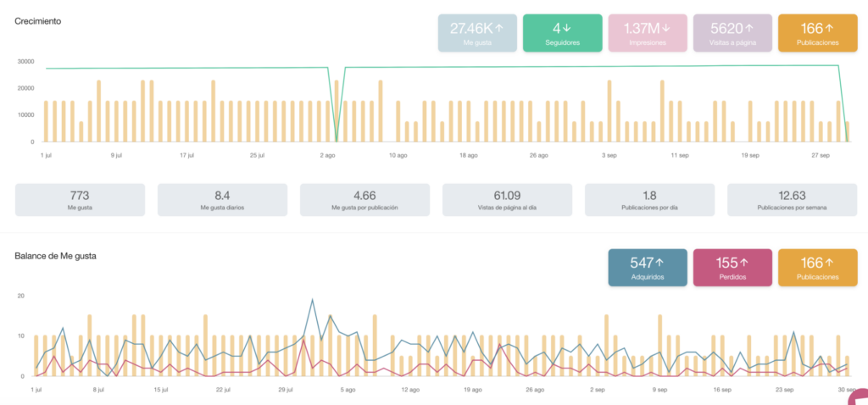The image size is (868, 405).
Task: Click the '1 jul' label in Crecimiento chart
Action: coord(47,155)
